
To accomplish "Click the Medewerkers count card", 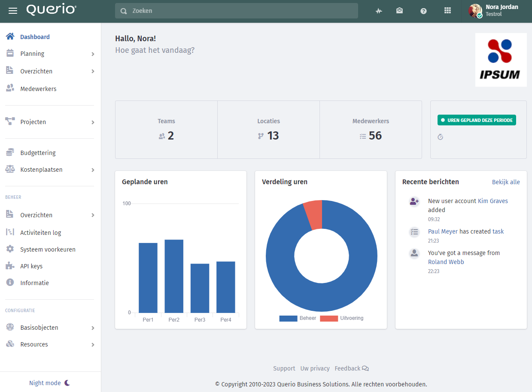I will [x=371, y=130].
